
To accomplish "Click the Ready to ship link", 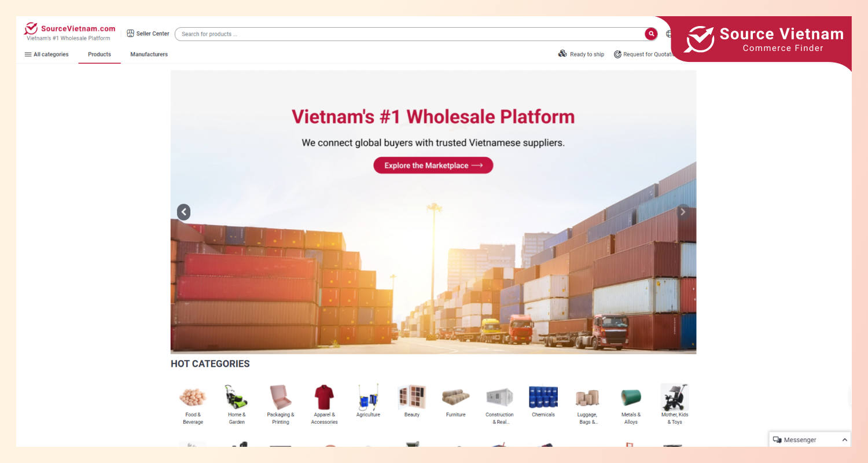I will 581,54.
